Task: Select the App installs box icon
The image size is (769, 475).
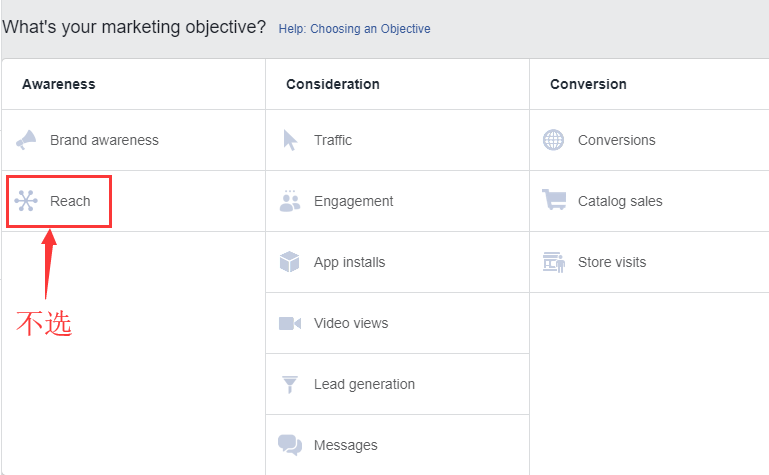Action: 289,262
